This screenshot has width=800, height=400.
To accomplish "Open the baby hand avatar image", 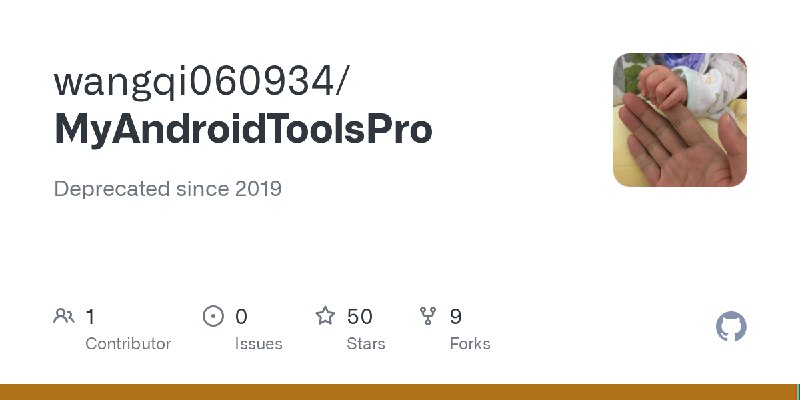I will 680,120.
